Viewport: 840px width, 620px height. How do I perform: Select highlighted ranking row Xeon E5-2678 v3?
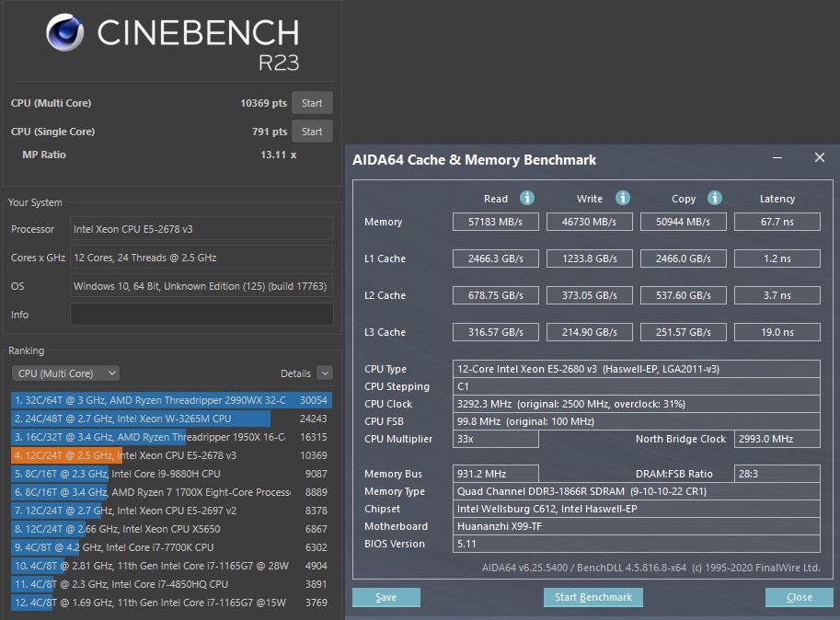(171, 455)
